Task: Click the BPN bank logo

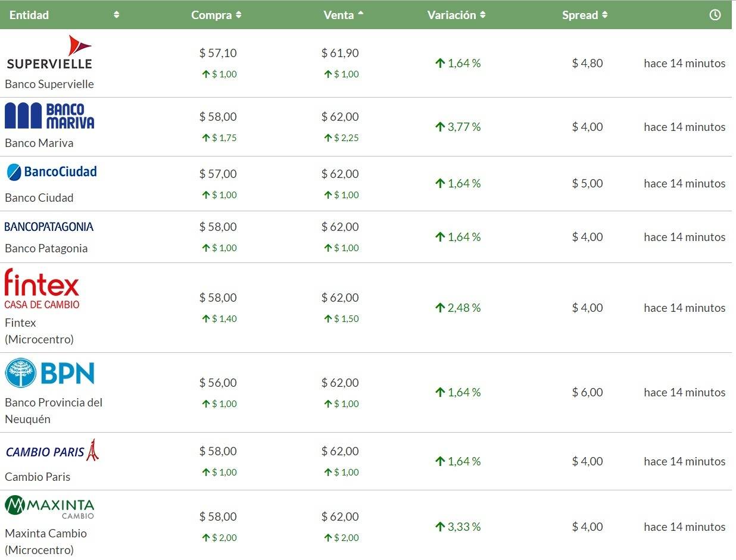Action: click(49, 373)
